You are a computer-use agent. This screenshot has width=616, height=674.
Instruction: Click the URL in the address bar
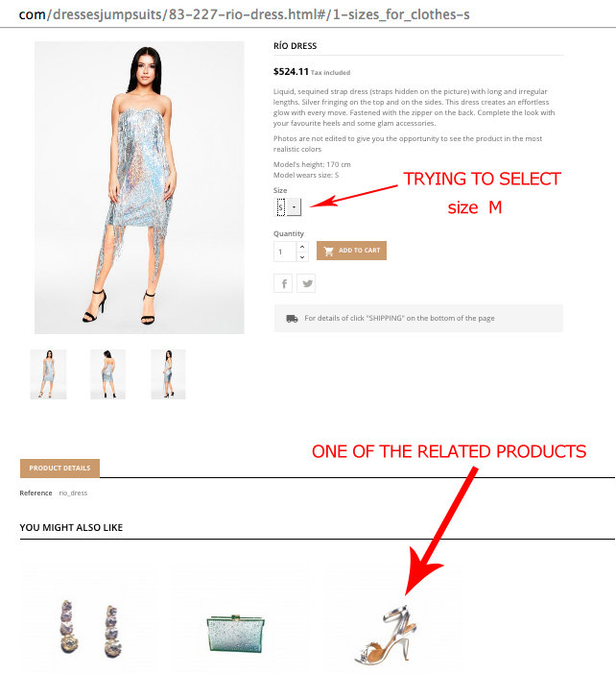pyautogui.click(x=244, y=14)
